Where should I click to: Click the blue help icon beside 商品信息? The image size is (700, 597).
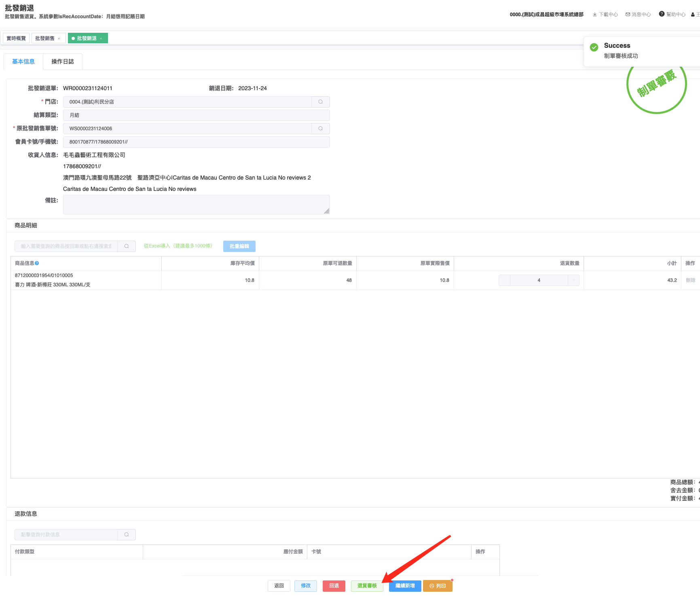37,263
